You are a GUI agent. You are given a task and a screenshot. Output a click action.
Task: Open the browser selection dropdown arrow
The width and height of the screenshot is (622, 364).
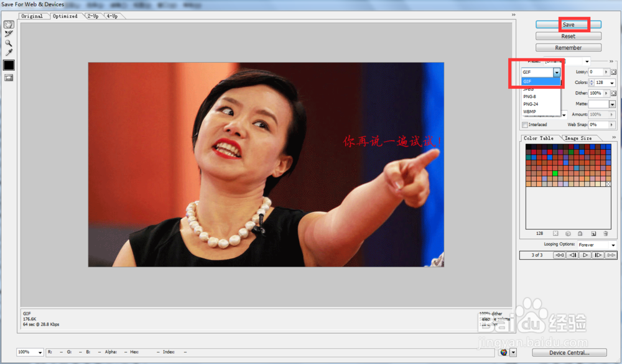click(513, 352)
